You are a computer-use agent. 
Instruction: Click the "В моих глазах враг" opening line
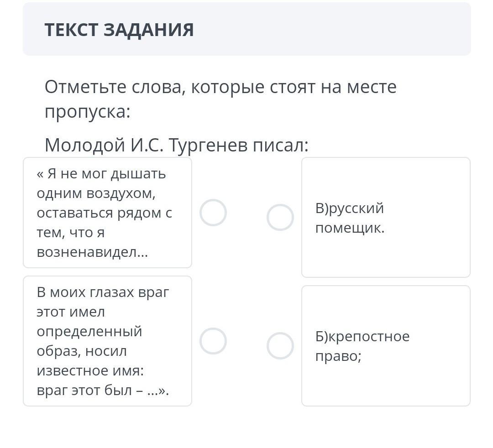coord(103,292)
